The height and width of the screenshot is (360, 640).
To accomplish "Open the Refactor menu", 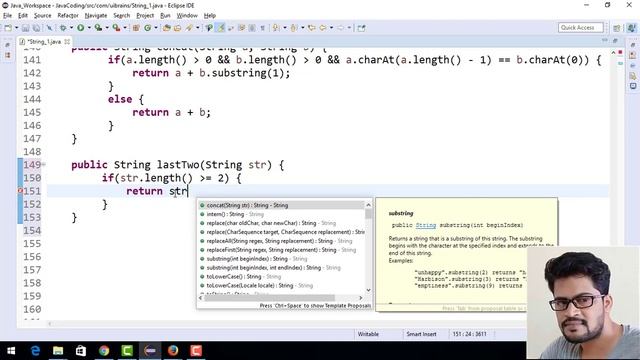I will pos(68,16).
